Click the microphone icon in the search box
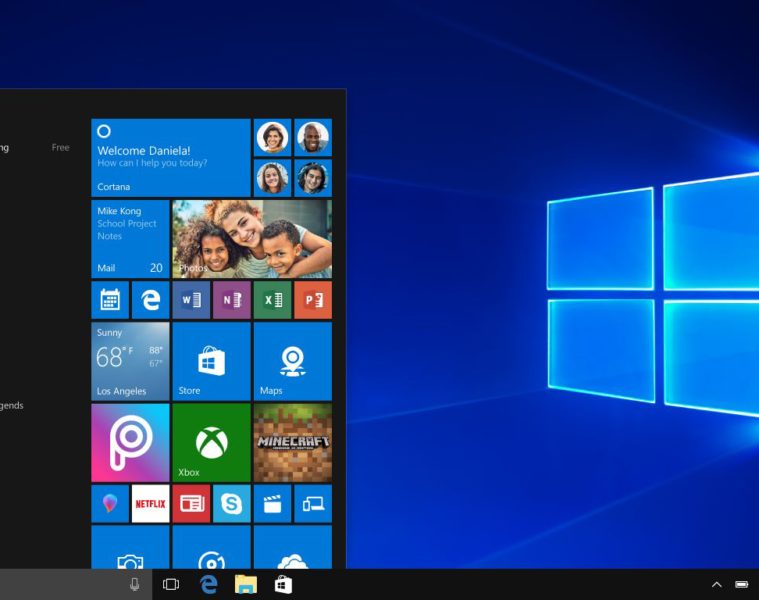Image resolution: width=759 pixels, height=600 pixels. tap(135, 584)
